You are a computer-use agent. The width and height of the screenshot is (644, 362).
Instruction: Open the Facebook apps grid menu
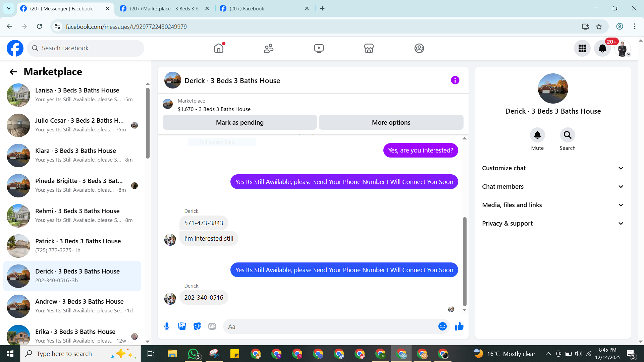point(582,49)
